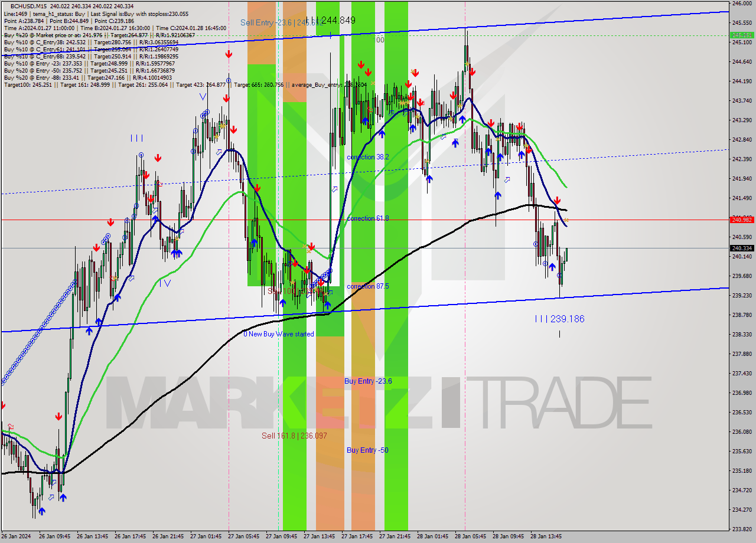Viewport: 756px width, 543px height.
Task: Select the 'Time A:2024.01.27 11:00:00' line
Action: click(115, 28)
